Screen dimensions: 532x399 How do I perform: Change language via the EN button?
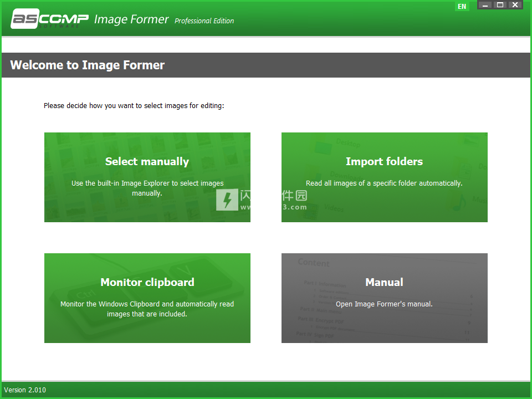click(462, 7)
